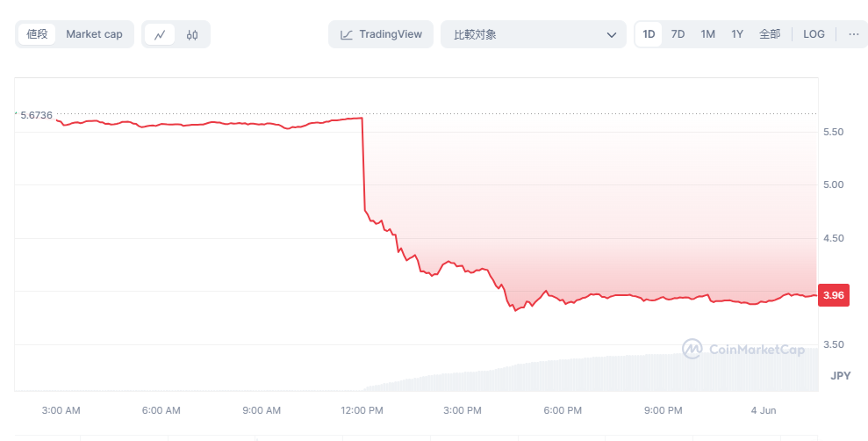Select the 1D time range
The width and height of the screenshot is (868, 441).
(649, 34)
